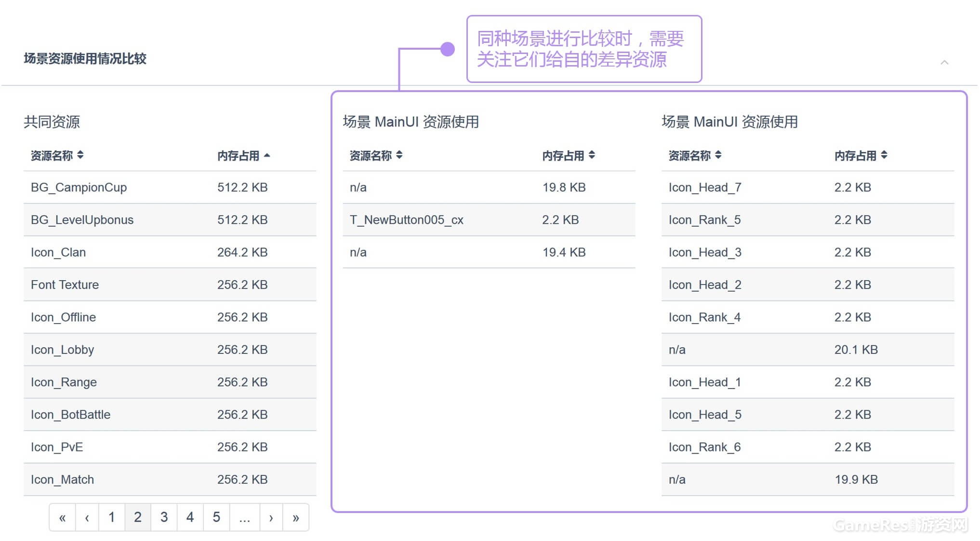
Task: Sort middle MainUI table by 资源名称
Action: coord(376,155)
